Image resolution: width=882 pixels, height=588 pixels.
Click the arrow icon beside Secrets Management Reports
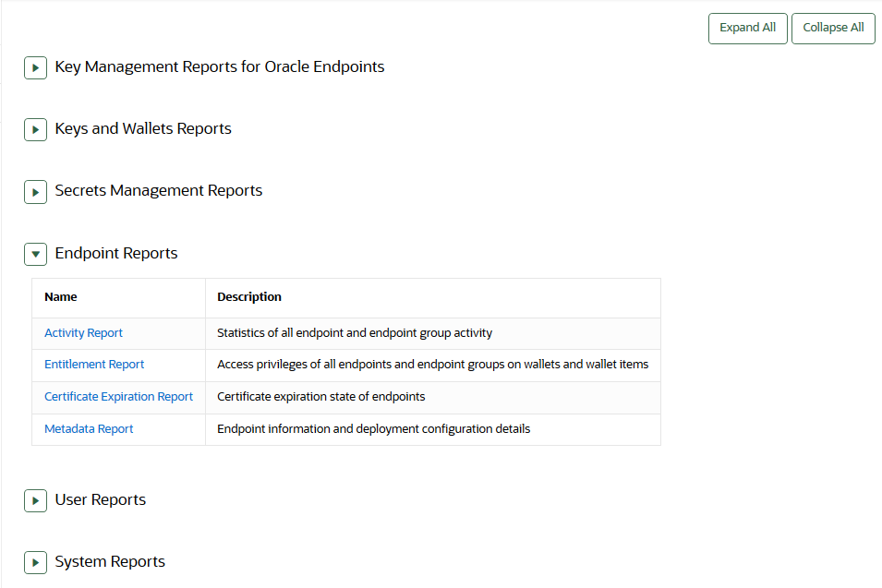(x=35, y=191)
